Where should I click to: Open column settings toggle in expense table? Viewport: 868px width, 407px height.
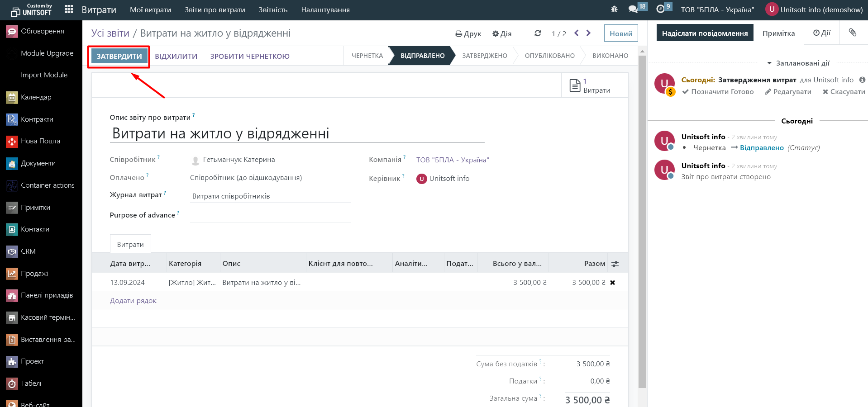point(615,264)
